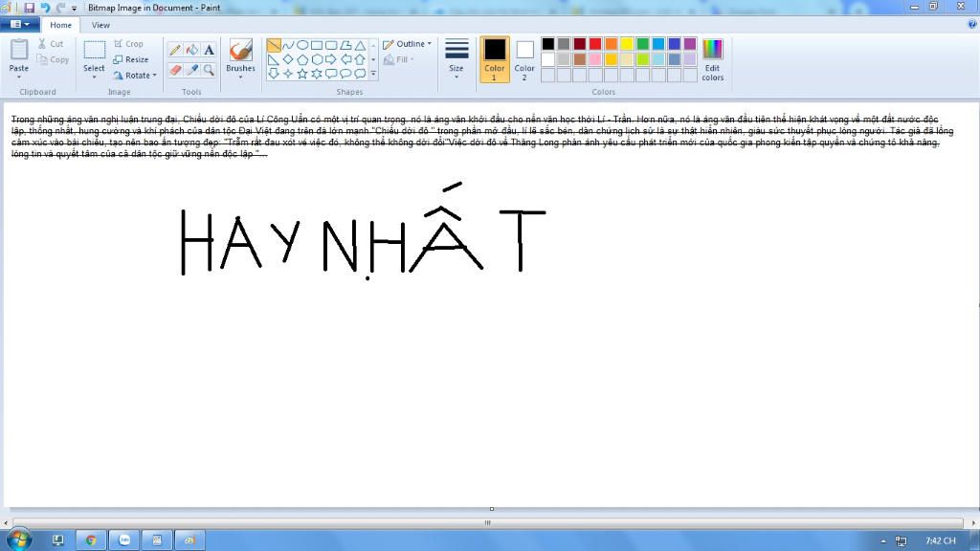Click the canvas bottom resize handle
The height and width of the screenshot is (551, 980).
click(492, 509)
